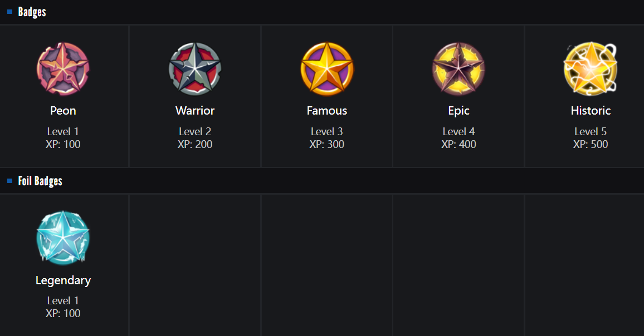Click the Foil Badges section heading
The image size is (644, 336).
coord(40,181)
